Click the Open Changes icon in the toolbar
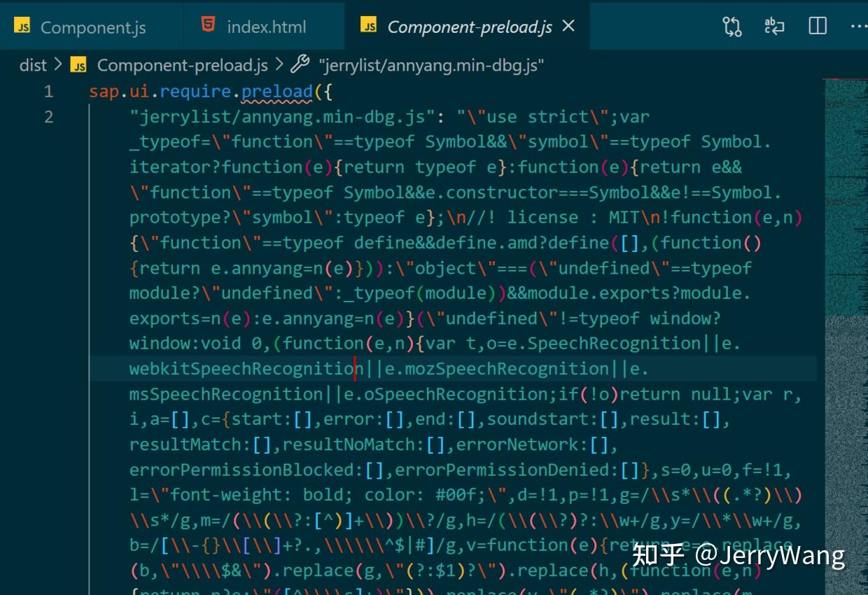This screenshot has width=868, height=595. tap(732, 26)
